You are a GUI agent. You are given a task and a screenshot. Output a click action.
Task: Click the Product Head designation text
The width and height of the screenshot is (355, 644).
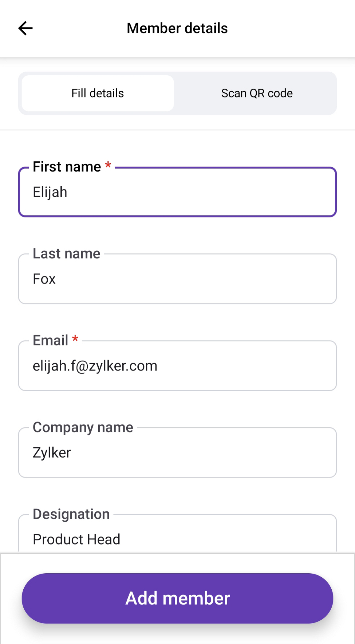[76, 540]
